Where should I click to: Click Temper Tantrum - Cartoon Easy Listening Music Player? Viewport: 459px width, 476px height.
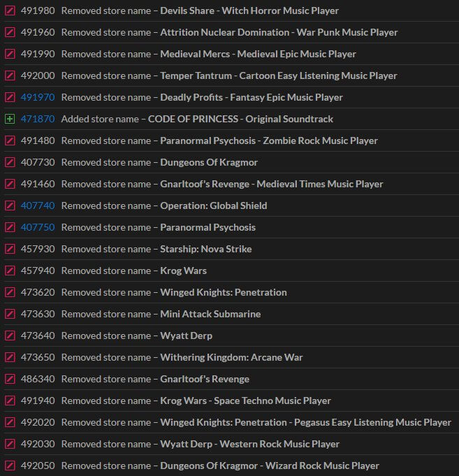278,76
